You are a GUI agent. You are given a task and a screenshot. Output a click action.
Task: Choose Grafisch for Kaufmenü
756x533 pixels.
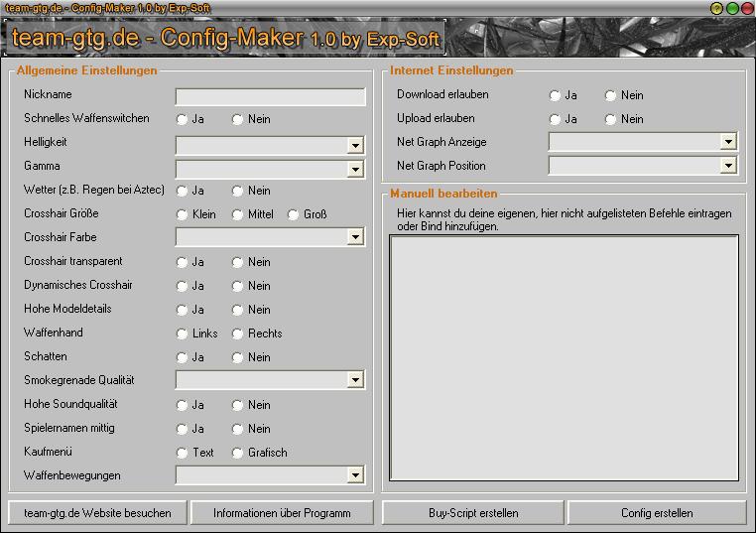pyautogui.click(x=238, y=453)
